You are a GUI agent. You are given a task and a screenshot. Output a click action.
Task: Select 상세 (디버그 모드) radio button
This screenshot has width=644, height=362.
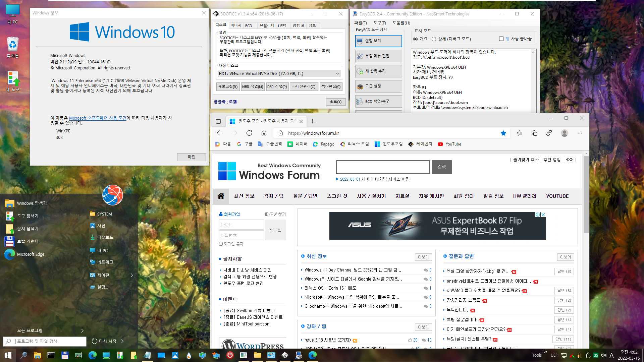434,39
